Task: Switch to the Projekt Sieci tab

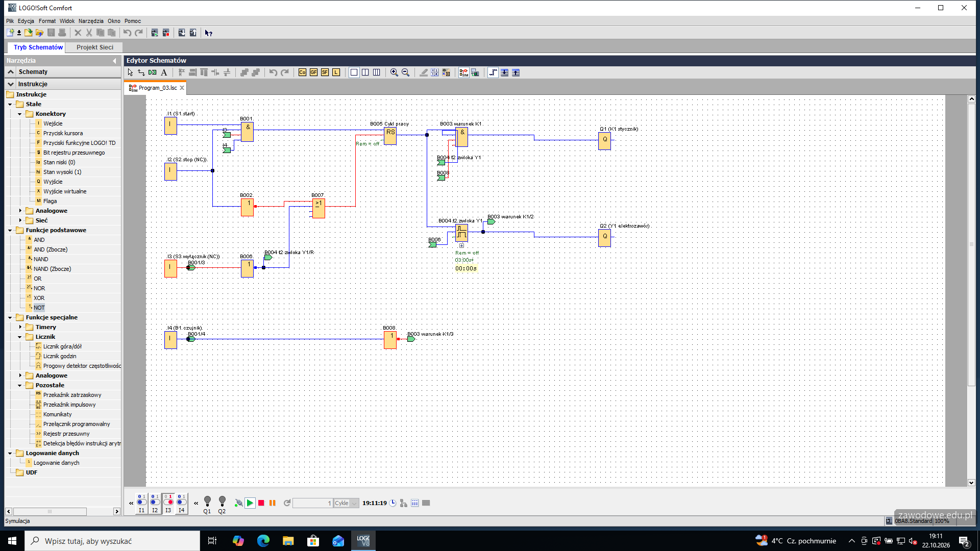Action: [95, 47]
